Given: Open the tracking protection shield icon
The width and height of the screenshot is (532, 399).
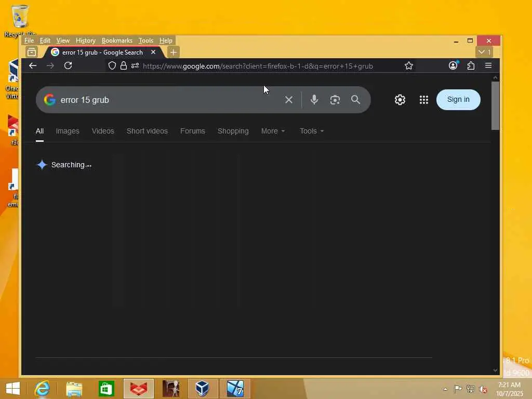Looking at the screenshot, I should (x=112, y=66).
